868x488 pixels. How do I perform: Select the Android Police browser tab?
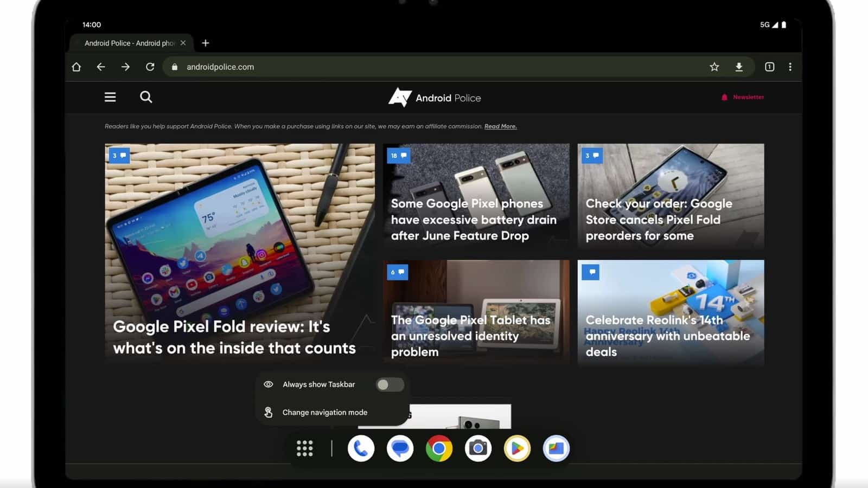pos(131,43)
